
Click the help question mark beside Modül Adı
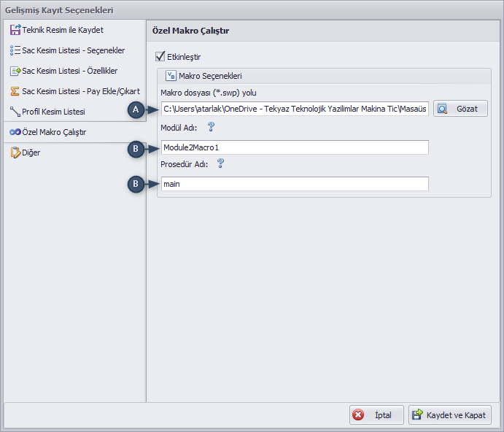[211, 127]
